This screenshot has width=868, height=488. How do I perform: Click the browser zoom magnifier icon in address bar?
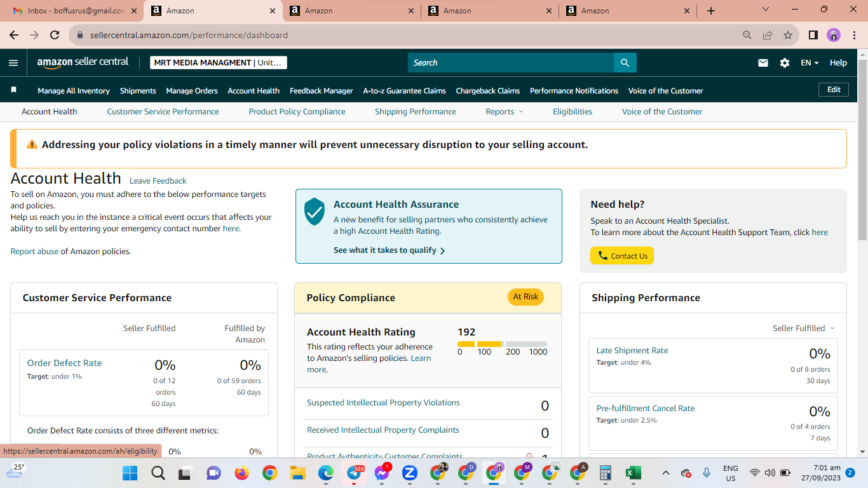(747, 36)
